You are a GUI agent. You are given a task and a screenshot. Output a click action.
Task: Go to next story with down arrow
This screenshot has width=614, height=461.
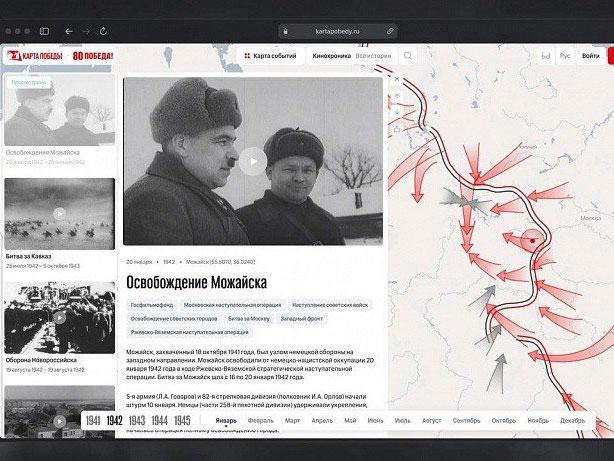(397, 112)
